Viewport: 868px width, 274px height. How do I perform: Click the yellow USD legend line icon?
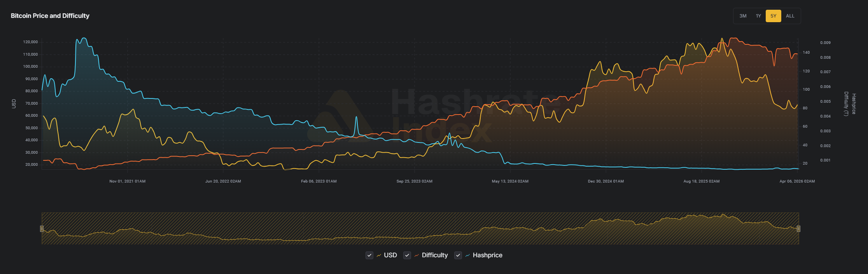point(379,255)
